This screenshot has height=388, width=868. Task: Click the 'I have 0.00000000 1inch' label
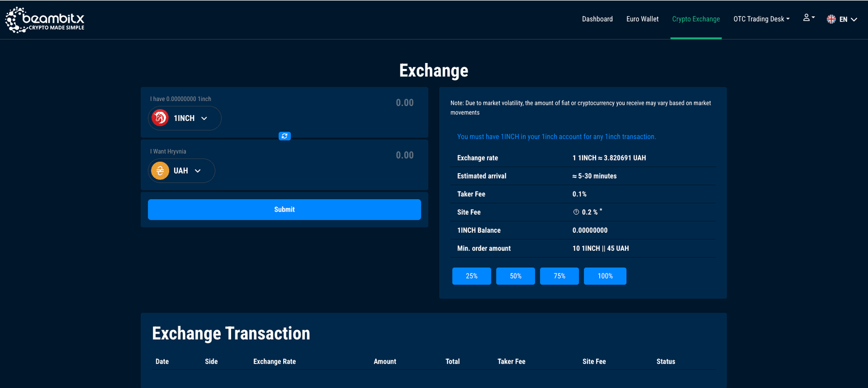181,99
